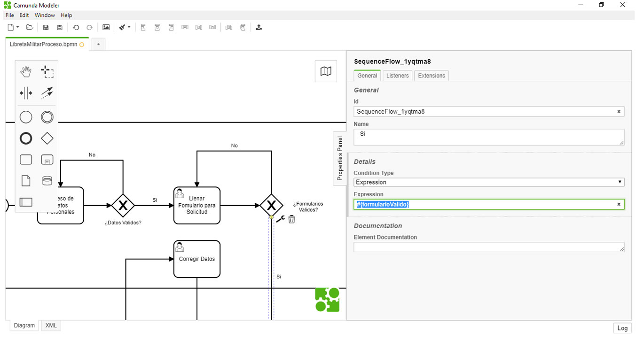Pick the end event bold circle

point(26,138)
